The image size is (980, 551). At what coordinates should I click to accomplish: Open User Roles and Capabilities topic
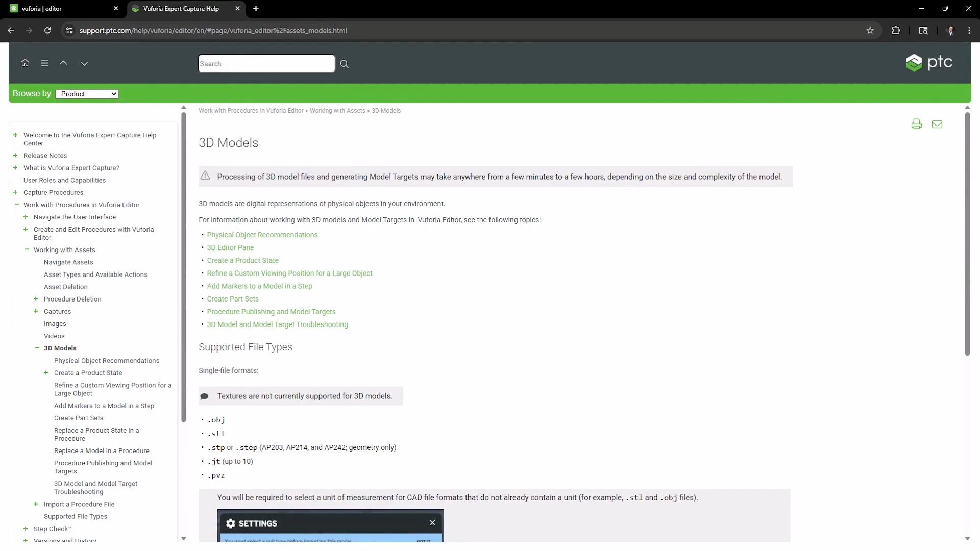pyautogui.click(x=64, y=180)
